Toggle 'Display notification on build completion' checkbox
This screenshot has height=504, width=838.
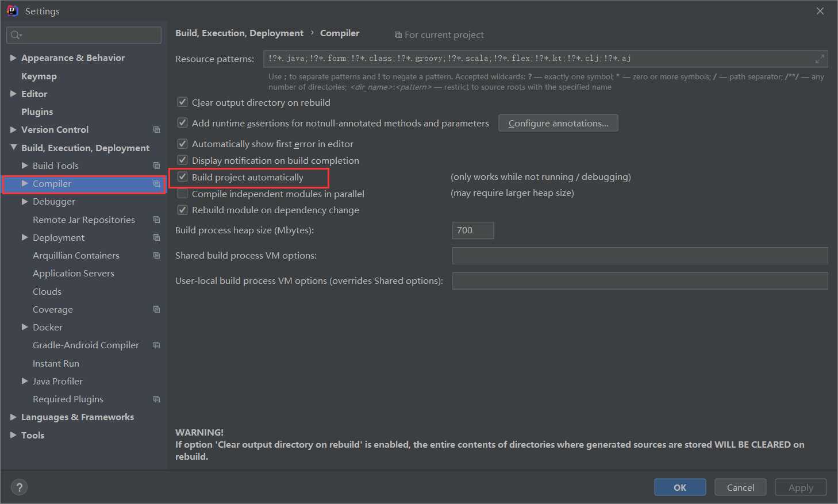click(x=182, y=160)
